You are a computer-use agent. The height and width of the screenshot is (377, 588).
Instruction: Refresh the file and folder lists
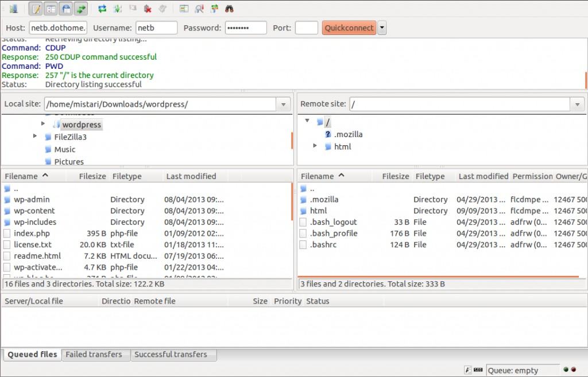tap(102, 9)
